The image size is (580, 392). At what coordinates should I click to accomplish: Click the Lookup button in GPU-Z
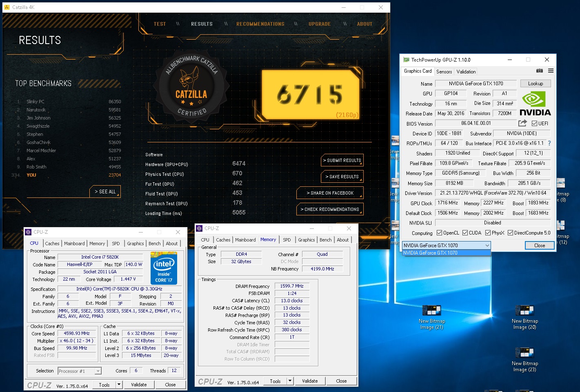pos(536,83)
